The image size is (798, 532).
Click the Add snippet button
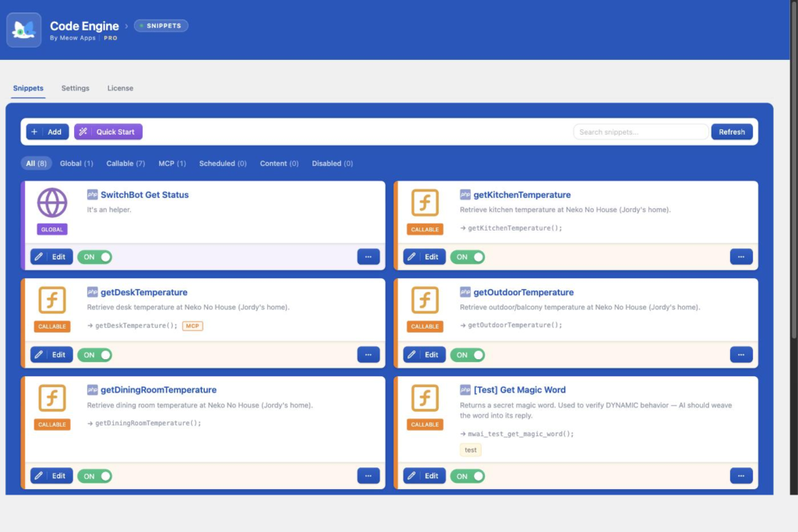(48, 132)
